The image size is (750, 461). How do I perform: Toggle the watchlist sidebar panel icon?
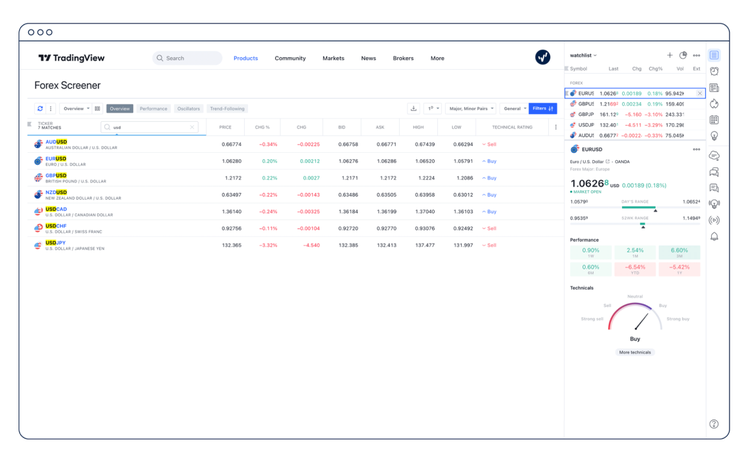(x=714, y=55)
